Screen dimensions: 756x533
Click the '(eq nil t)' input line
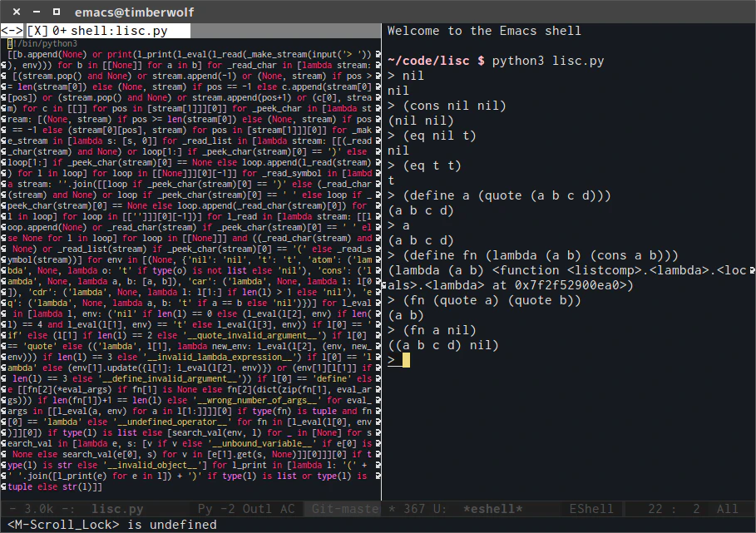point(439,136)
